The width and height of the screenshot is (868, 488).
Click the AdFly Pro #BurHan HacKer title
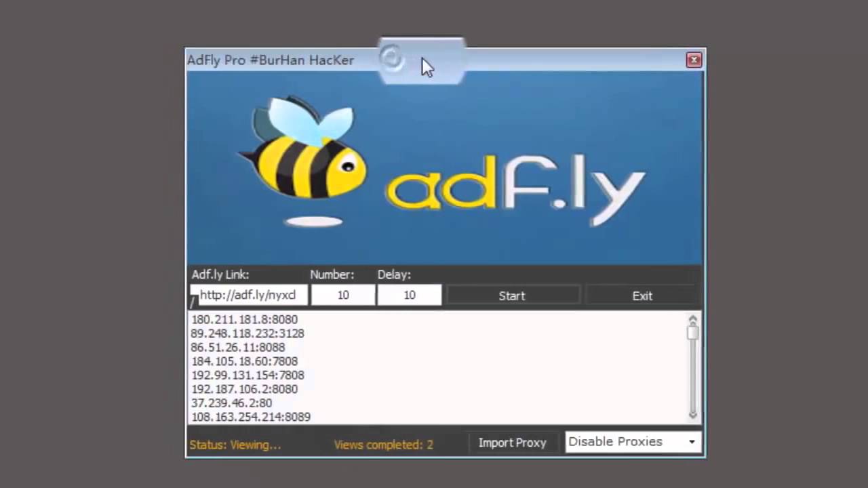tap(271, 60)
